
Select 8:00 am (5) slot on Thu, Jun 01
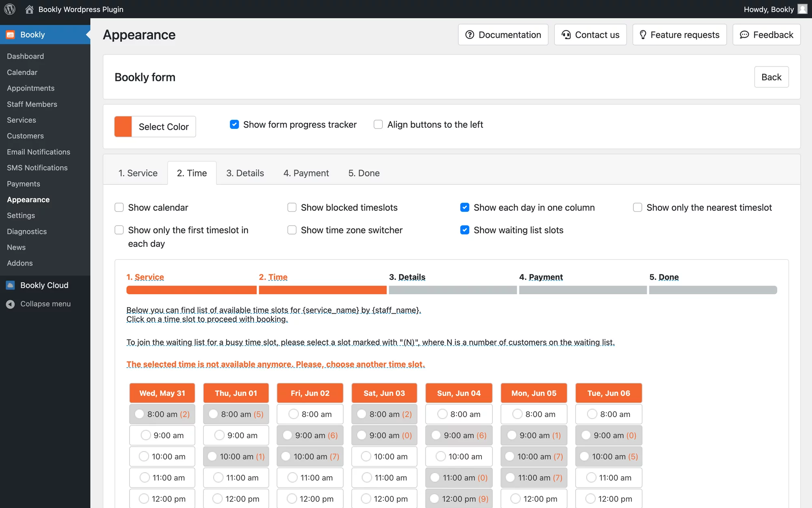click(236, 414)
